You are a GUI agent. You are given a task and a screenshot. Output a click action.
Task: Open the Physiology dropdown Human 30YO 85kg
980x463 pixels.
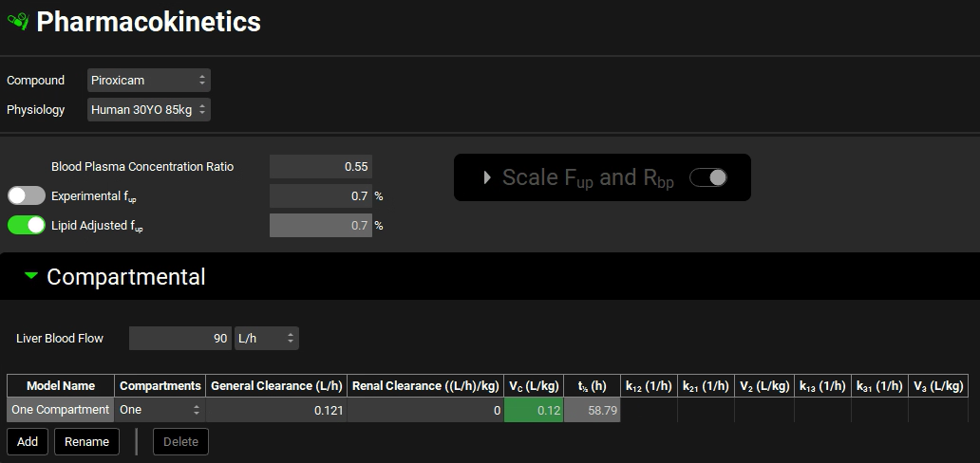148,110
